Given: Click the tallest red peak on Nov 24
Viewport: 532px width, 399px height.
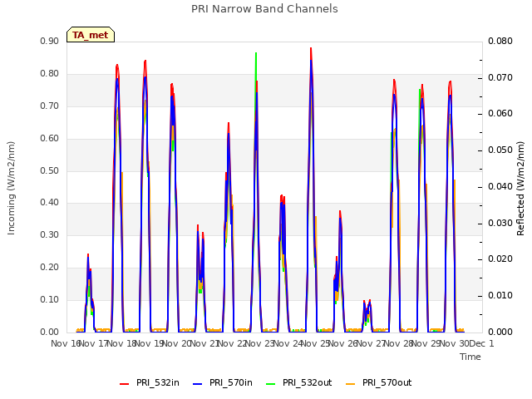Looking at the screenshot, I should tap(311, 49).
